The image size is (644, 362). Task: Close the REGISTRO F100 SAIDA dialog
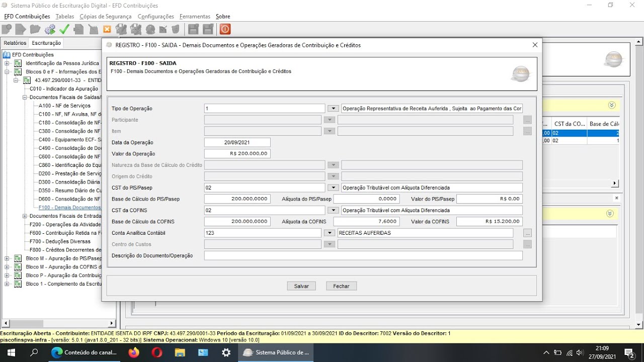pyautogui.click(x=535, y=45)
